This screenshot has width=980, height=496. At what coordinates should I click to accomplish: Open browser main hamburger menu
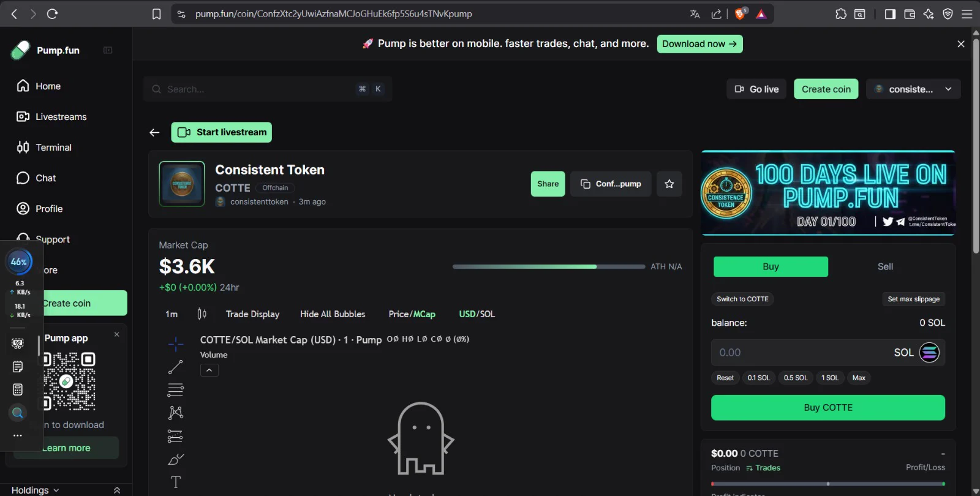[x=967, y=13]
